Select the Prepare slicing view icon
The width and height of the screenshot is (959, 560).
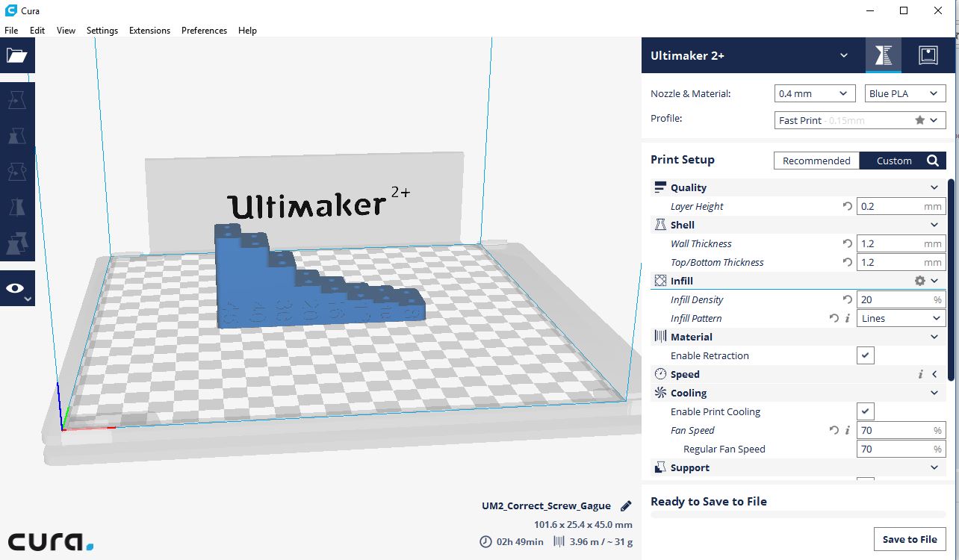(x=883, y=55)
